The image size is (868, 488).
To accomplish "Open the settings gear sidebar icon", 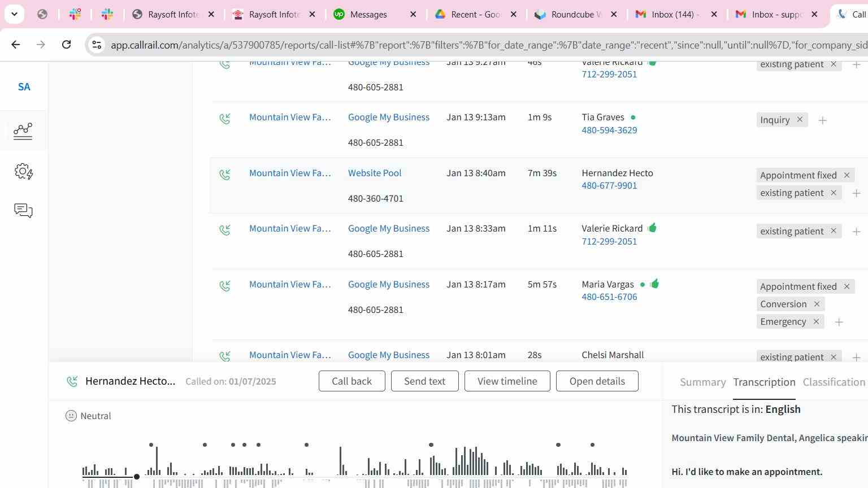I will pyautogui.click(x=23, y=171).
